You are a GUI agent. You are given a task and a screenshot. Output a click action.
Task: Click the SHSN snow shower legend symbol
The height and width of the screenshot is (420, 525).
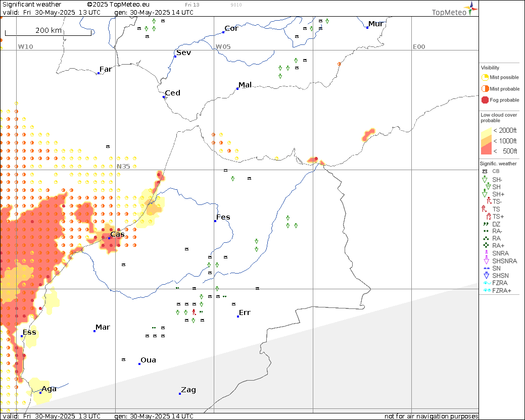(x=487, y=275)
